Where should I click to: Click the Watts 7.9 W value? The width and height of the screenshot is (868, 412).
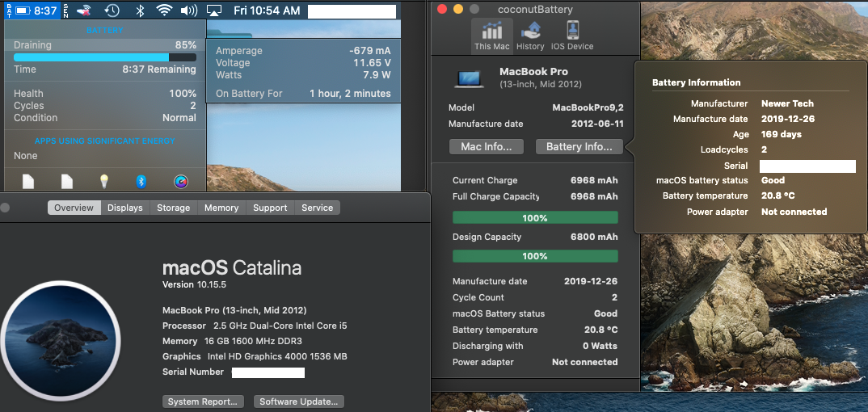click(377, 74)
